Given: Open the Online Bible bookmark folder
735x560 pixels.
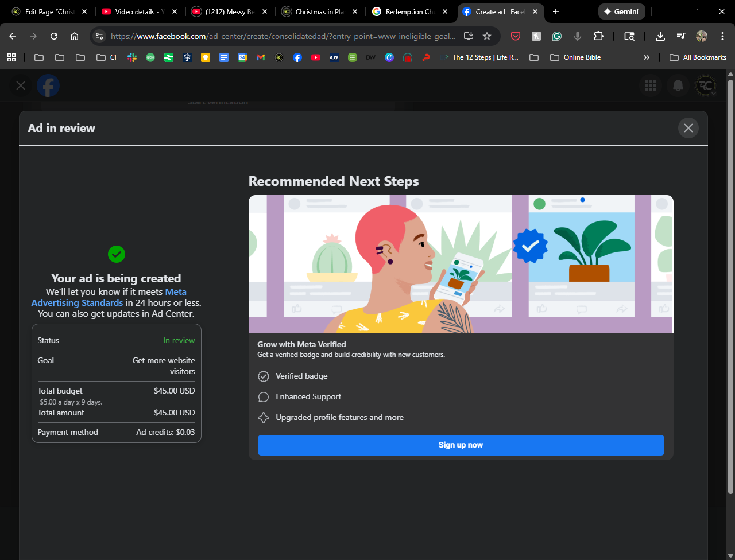Looking at the screenshot, I should point(575,57).
